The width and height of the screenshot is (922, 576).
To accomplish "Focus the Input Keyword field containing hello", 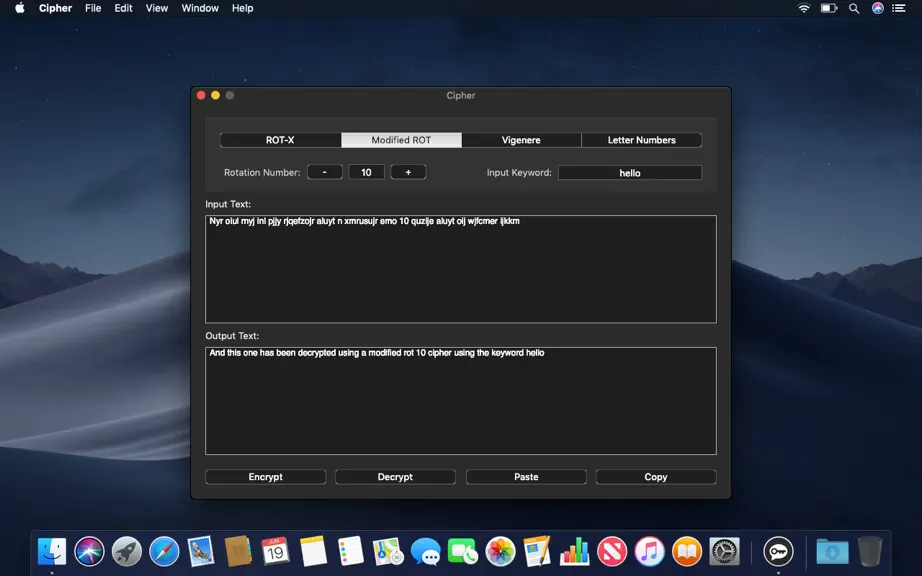I will 630,173.
